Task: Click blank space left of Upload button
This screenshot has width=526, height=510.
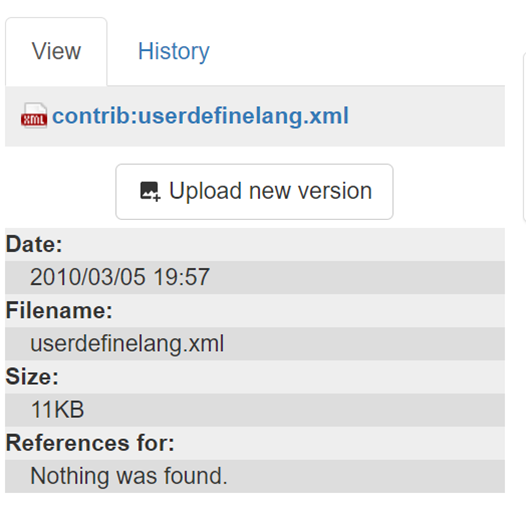Action: point(60,192)
